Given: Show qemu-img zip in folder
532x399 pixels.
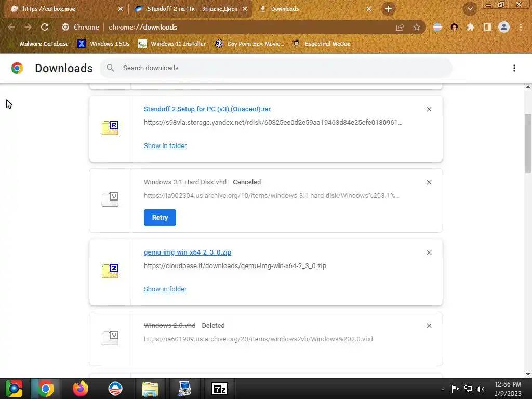Looking at the screenshot, I should (165, 289).
